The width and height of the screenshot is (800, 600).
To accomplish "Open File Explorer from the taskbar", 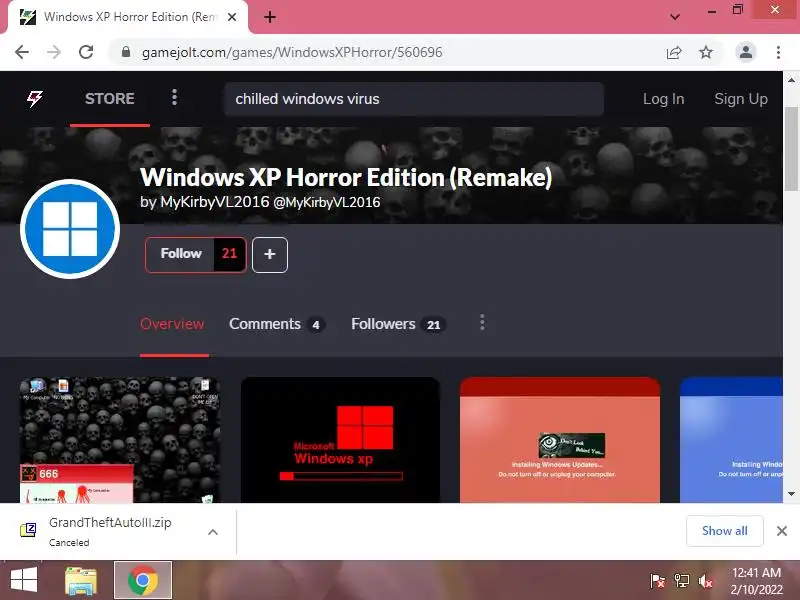I will coord(81,580).
